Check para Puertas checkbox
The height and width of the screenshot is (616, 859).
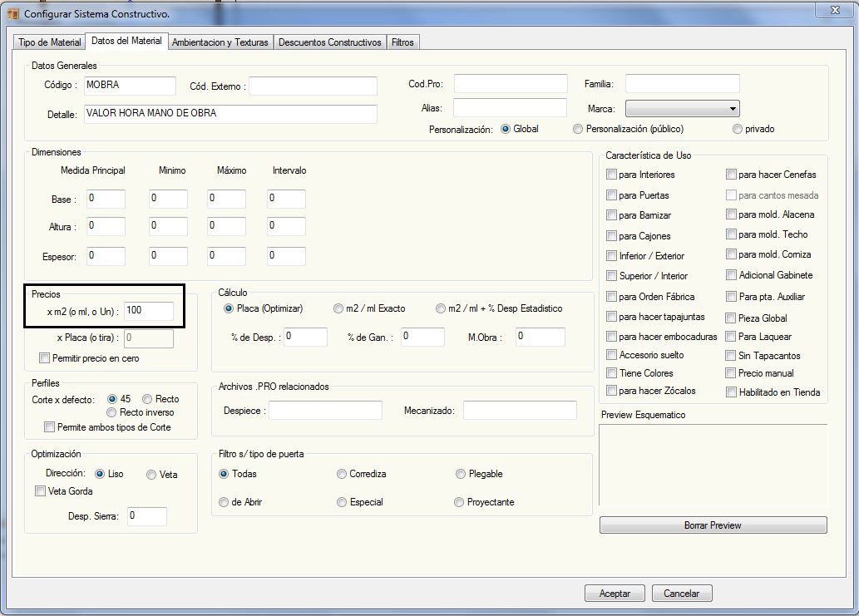611,195
